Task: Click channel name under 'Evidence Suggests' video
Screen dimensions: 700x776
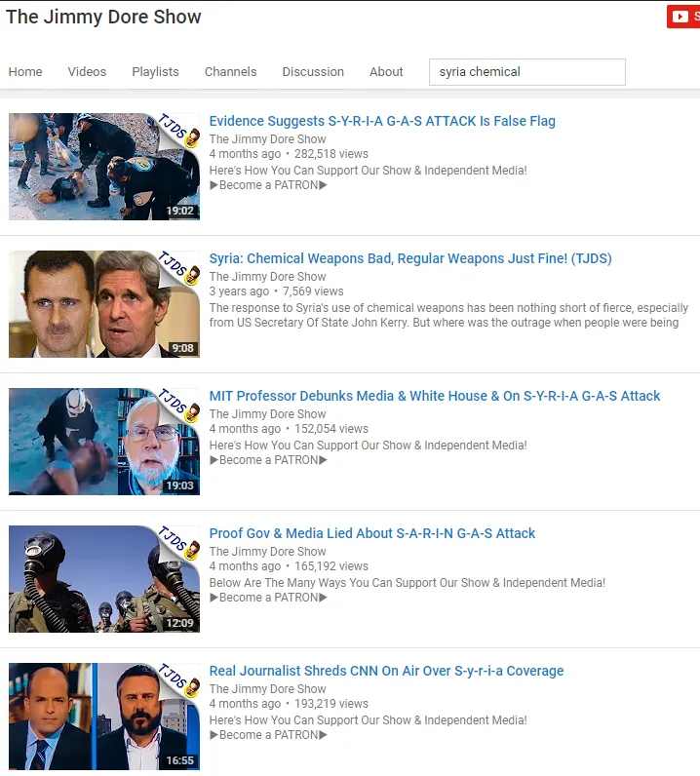Action: pyautogui.click(x=268, y=139)
